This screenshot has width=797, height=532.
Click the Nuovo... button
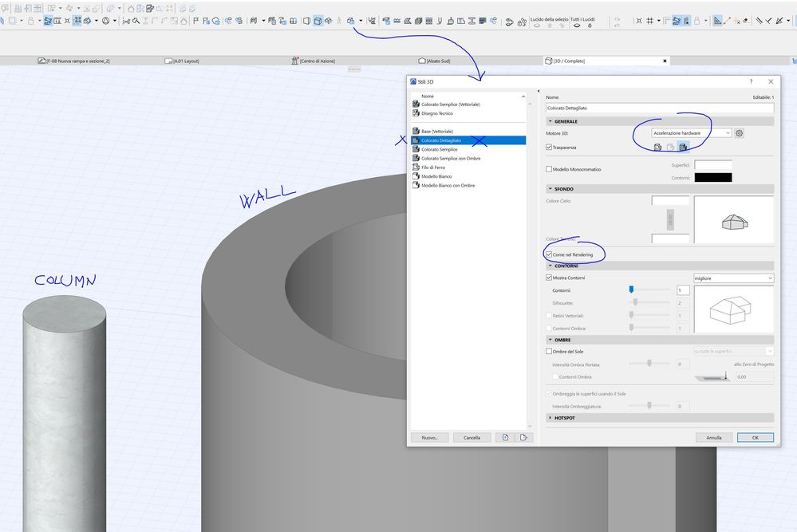(x=429, y=437)
